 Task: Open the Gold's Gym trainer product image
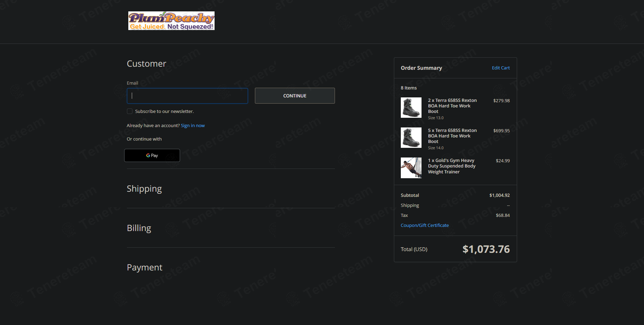(411, 168)
